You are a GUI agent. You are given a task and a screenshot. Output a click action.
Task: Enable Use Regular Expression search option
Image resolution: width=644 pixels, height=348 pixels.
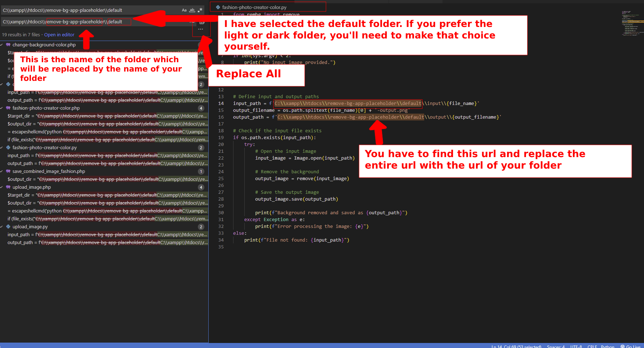[x=200, y=10]
